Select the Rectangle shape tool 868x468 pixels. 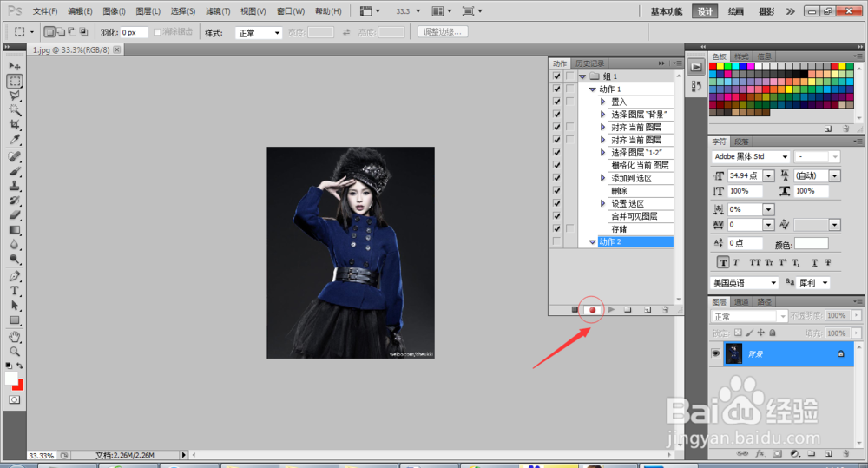tap(15, 320)
